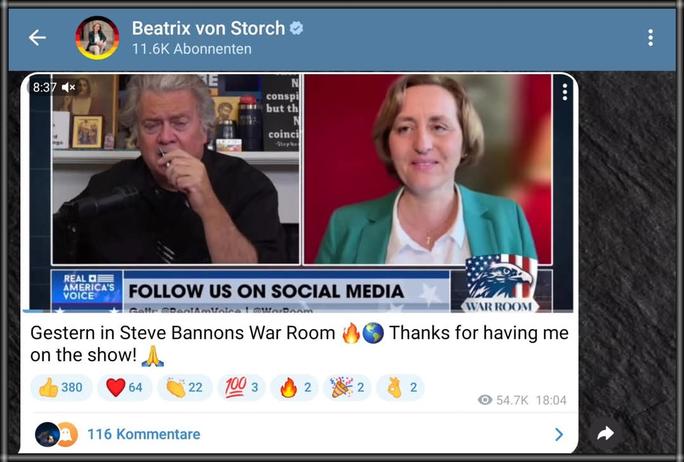Add the clapping hands reaction with 22
684x462 pixels.
coord(185,387)
